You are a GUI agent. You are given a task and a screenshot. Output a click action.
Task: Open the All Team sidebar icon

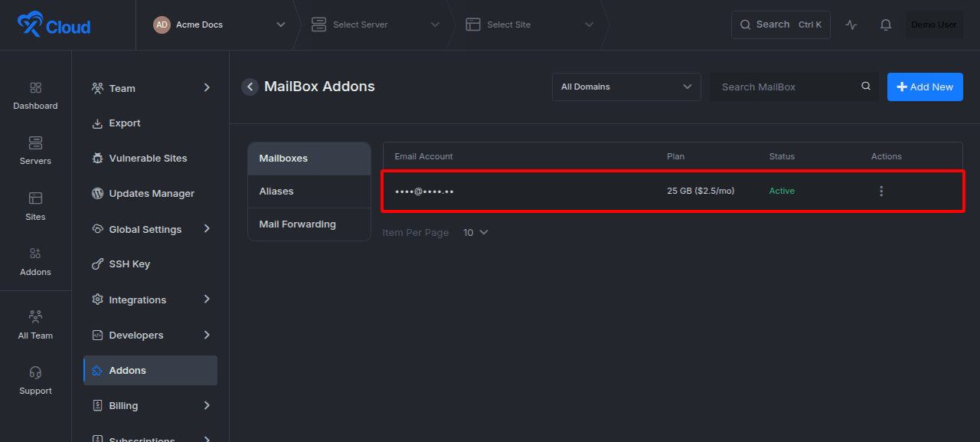(35, 316)
